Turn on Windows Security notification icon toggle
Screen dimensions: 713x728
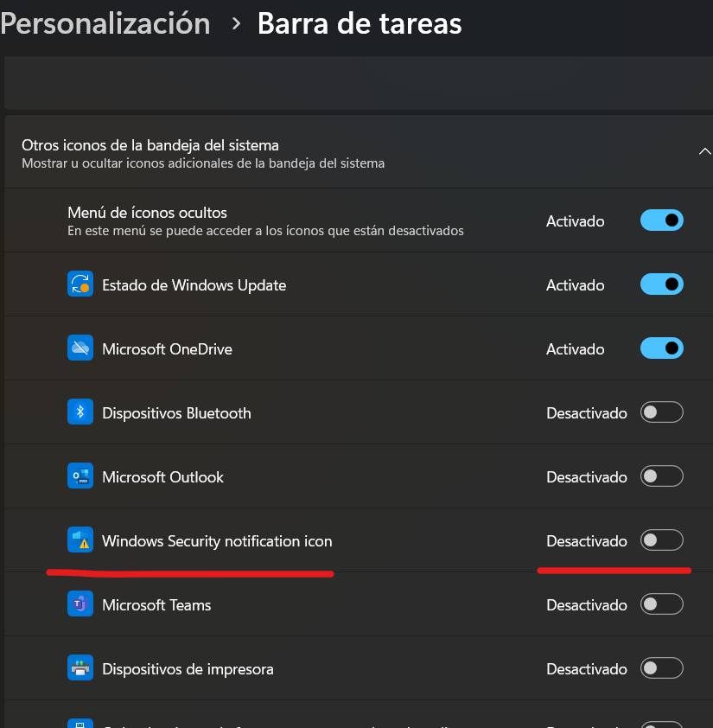(661, 540)
